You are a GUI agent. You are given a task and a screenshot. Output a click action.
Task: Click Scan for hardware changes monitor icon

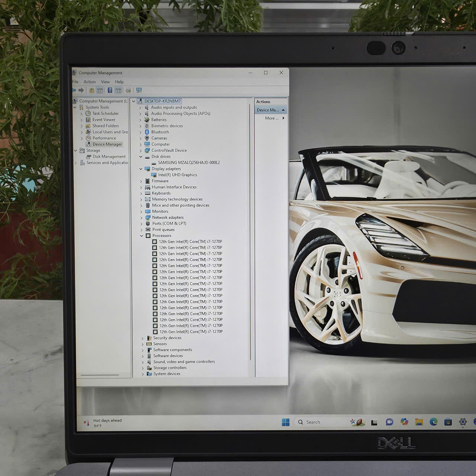(x=139, y=90)
